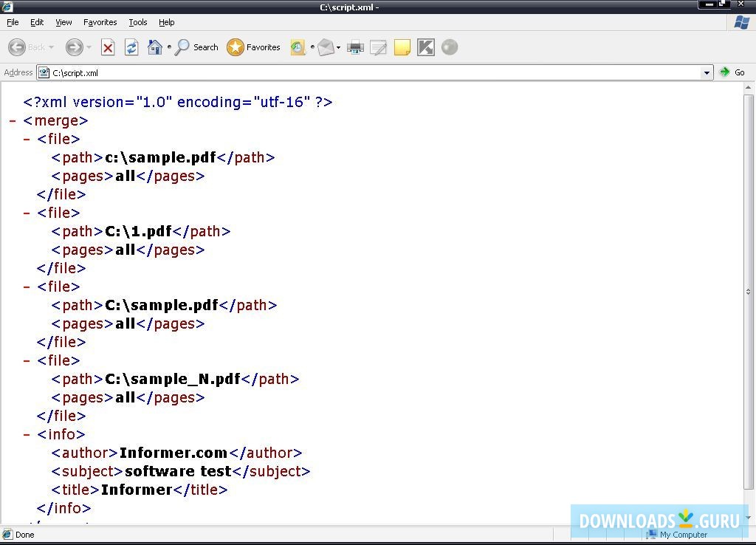Image resolution: width=756 pixels, height=545 pixels.
Task: Open browsing History
Action: coord(298,47)
